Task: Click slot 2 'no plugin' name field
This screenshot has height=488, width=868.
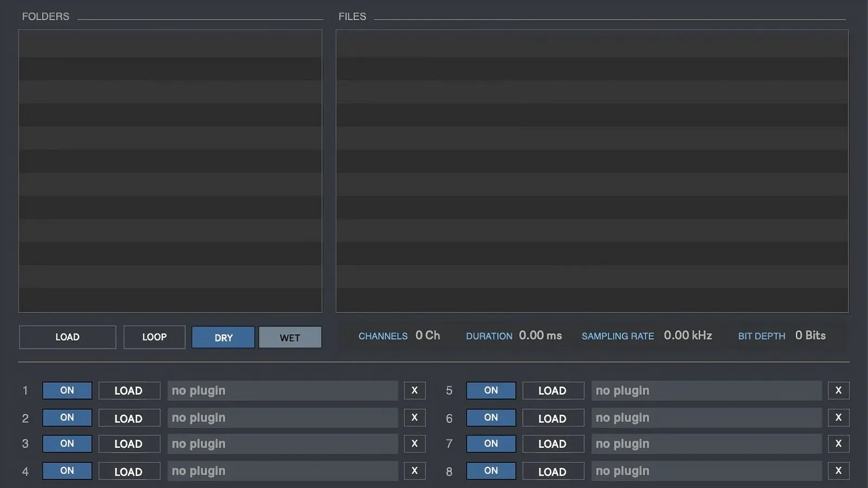Action: (x=283, y=418)
